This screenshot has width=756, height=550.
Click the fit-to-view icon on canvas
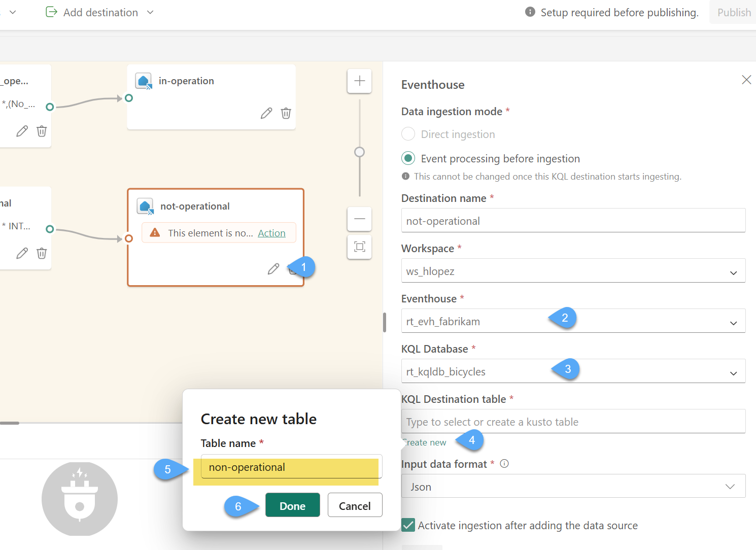pyautogui.click(x=359, y=247)
